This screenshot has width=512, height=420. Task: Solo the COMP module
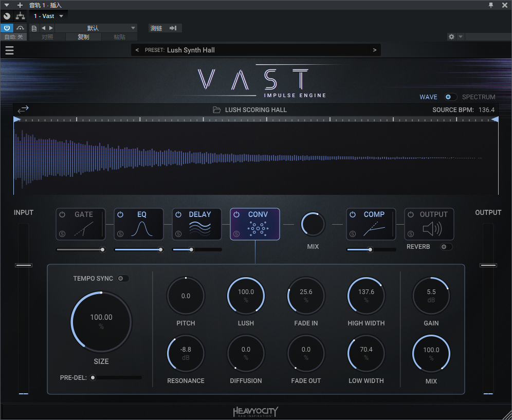coord(353,234)
